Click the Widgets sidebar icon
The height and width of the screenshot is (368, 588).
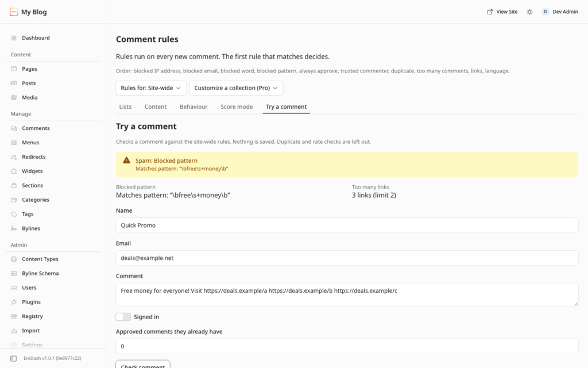tap(14, 171)
